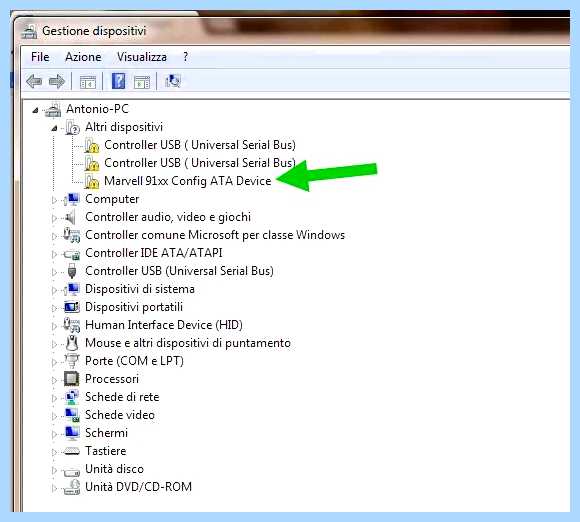The image size is (580, 522).
Task: Click the Marvell 91xx warning icon
Action: 91,181
